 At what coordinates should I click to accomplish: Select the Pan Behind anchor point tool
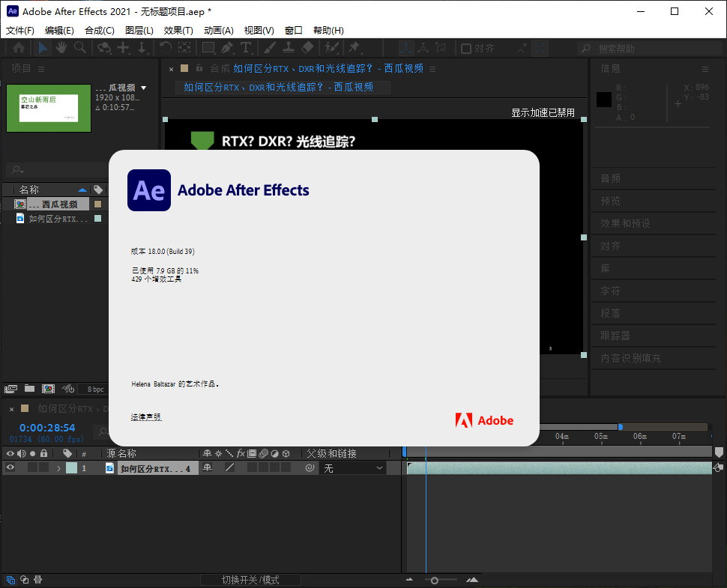(184, 48)
